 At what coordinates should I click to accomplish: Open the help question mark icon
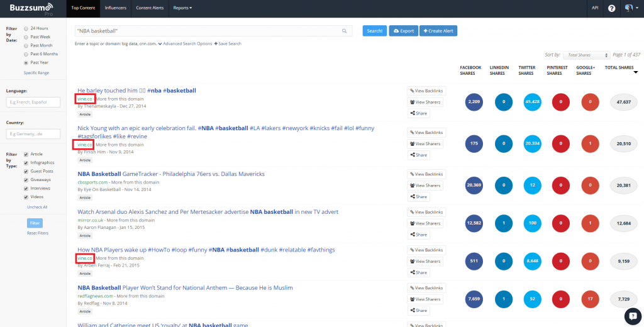(x=611, y=8)
